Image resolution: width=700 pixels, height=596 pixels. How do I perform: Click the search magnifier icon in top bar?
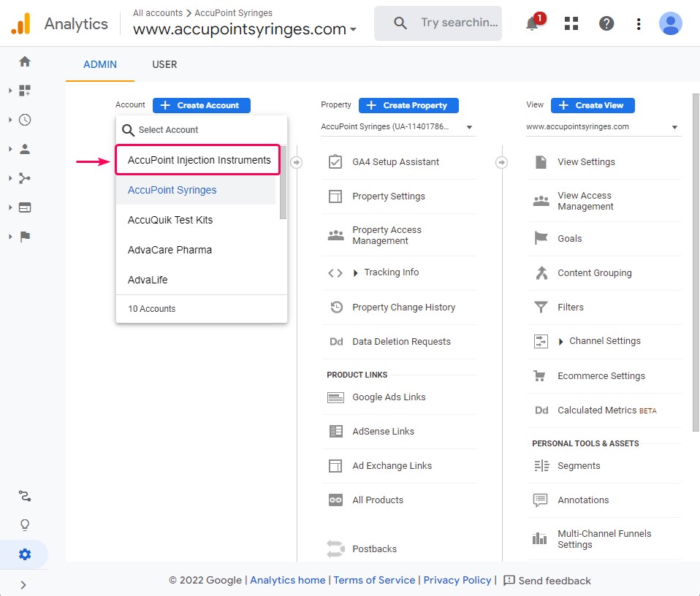[400, 23]
